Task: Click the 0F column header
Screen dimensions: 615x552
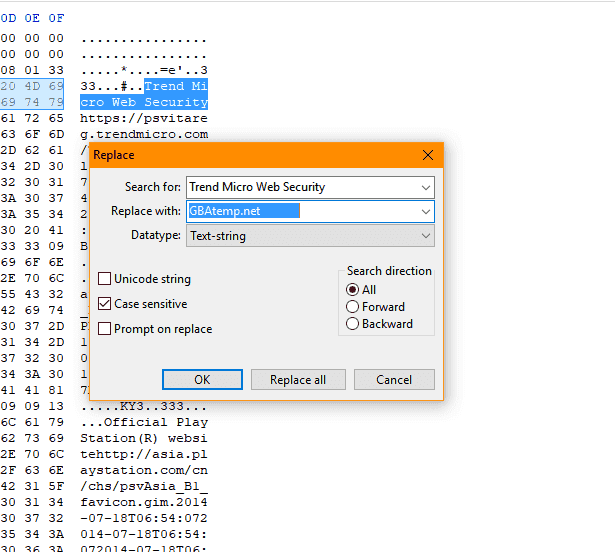Action: click(x=56, y=18)
